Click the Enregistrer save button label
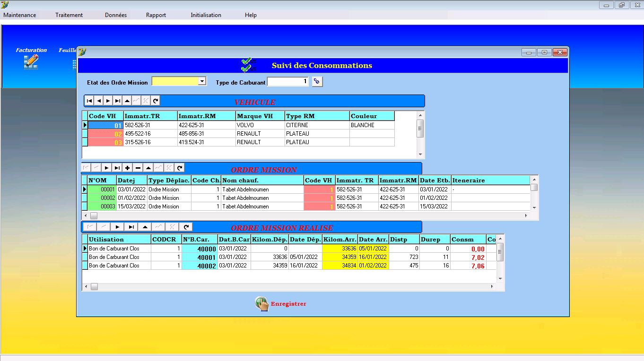This screenshot has width=644, height=361. pyautogui.click(x=288, y=304)
